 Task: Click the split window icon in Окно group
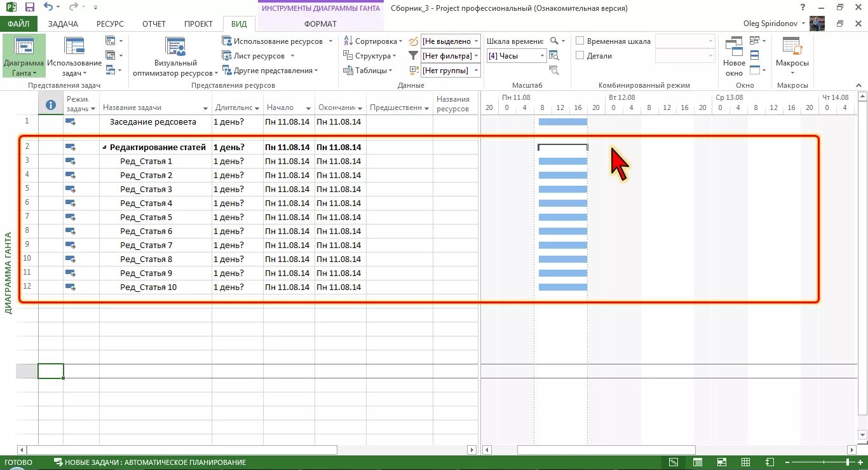tap(754, 55)
